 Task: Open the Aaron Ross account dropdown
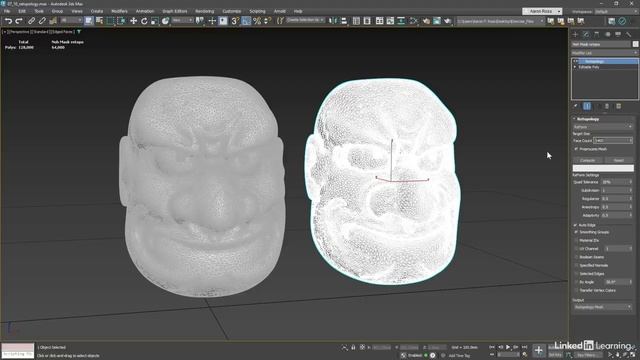click(542, 11)
